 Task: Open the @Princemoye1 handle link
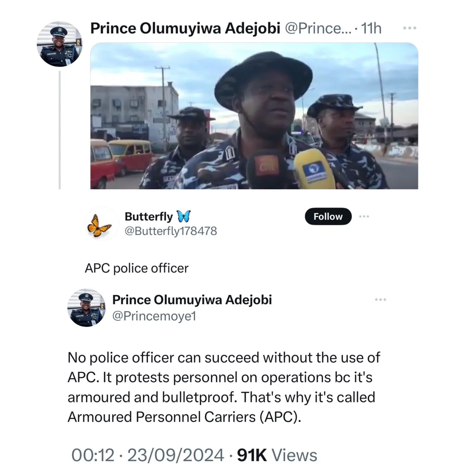[154, 316]
